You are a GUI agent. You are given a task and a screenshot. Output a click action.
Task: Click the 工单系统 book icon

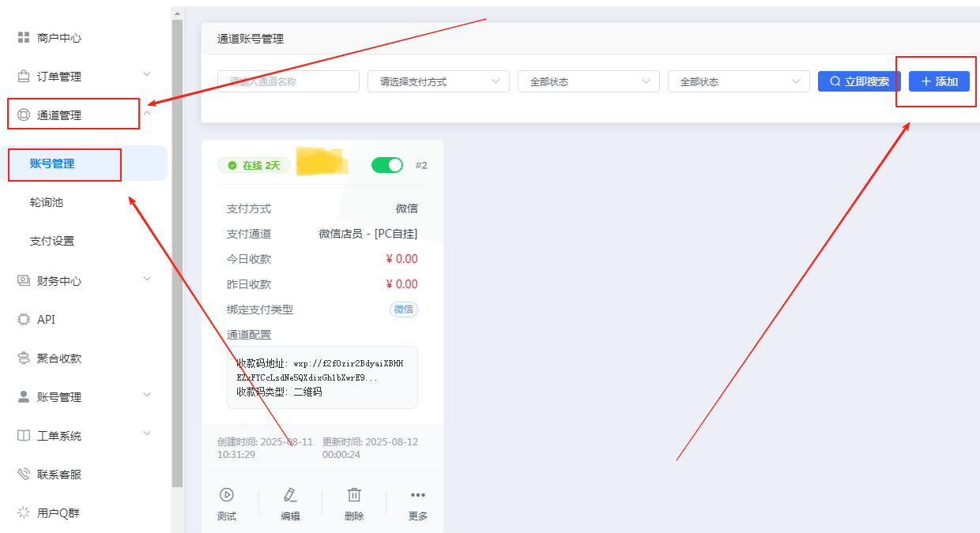pyautogui.click(x=23, y=435)
